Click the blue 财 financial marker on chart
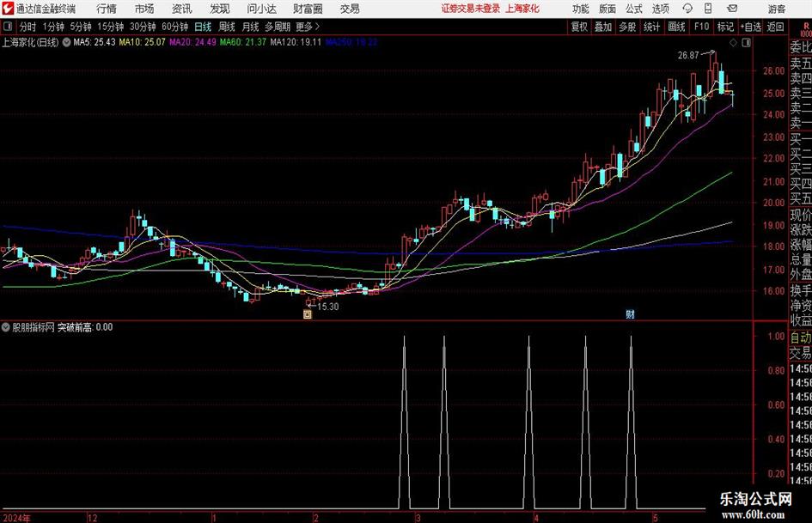Image resolution: width=812 pixels, height=523 pixels. pos(630,313)
